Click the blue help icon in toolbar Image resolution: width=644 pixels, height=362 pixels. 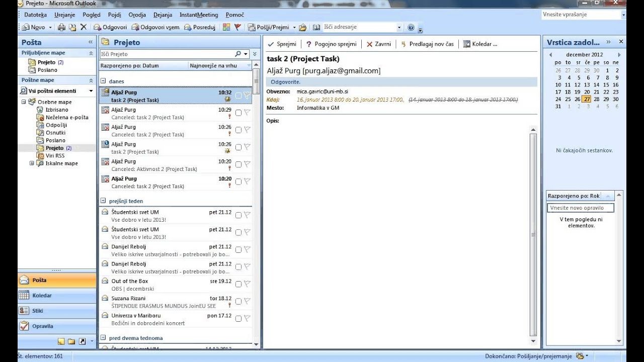tap(411, 27)
